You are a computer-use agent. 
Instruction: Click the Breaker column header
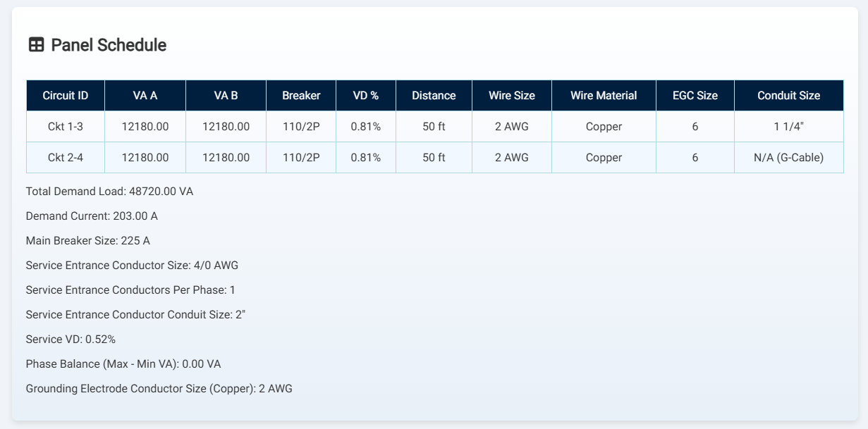coord(301,96)
